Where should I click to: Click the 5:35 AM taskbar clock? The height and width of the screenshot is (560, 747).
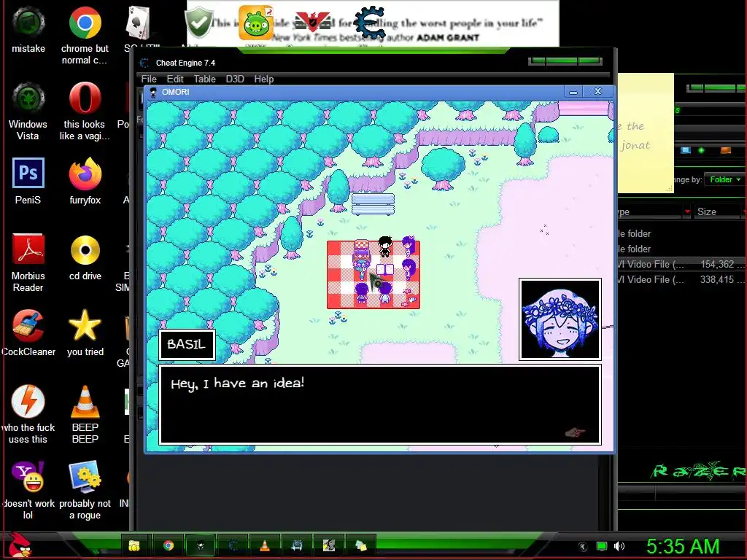tap(683, 546)
